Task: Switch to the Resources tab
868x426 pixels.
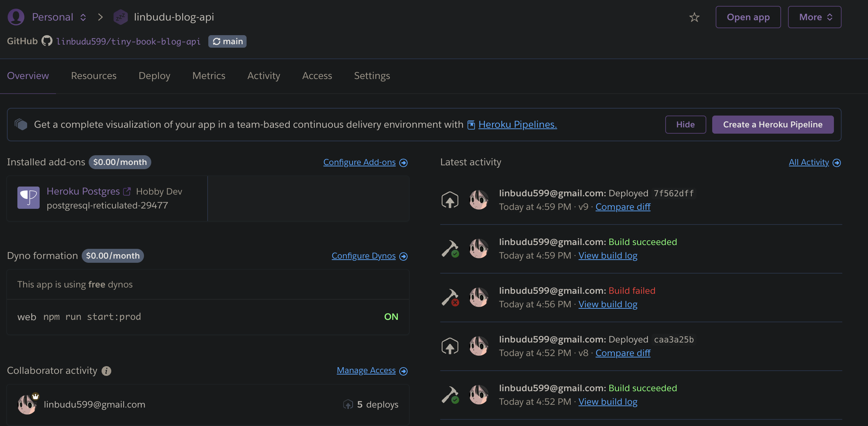Action: 94,76
